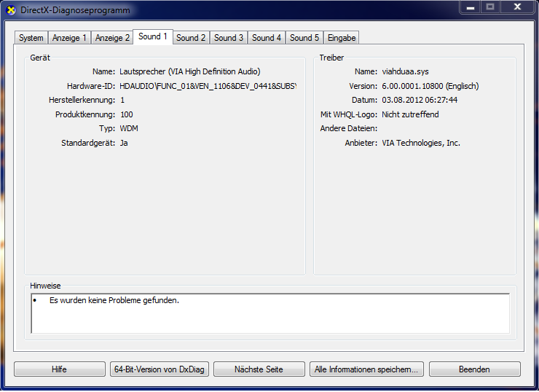Screen dimensions: 539x392
Task: Close the DirectX-Diagnoseprogramm window
Action: click(x=517, y=7)
